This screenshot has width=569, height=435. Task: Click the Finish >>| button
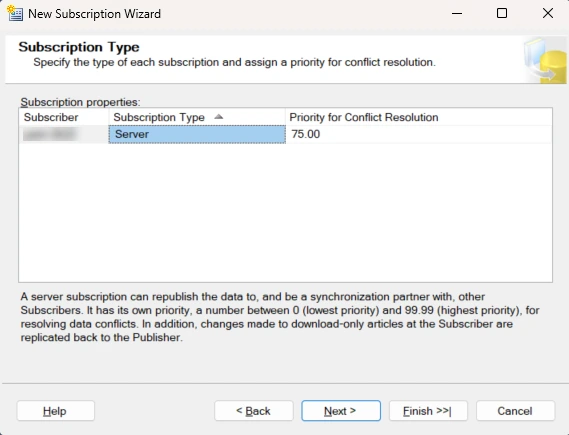[x=428, y=411]
